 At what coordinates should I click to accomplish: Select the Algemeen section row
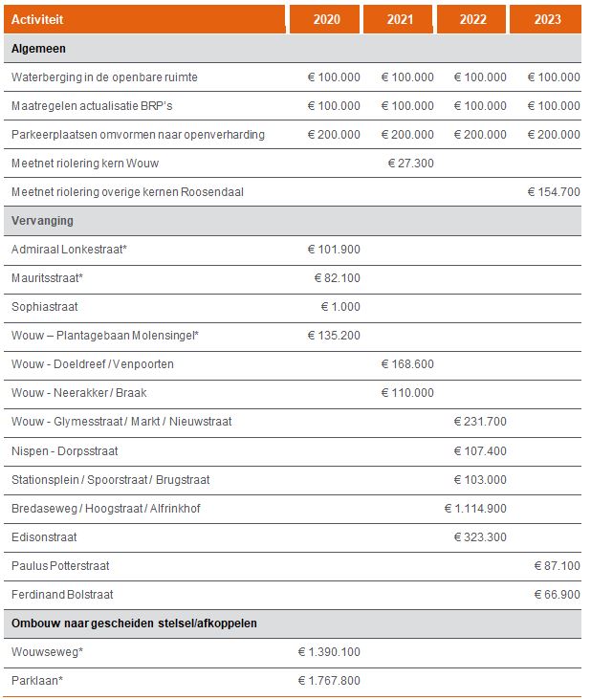[x=38, y=48]
